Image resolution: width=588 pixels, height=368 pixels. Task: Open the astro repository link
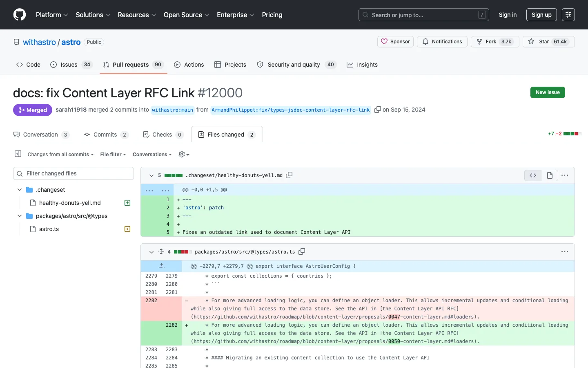point(71,42)
